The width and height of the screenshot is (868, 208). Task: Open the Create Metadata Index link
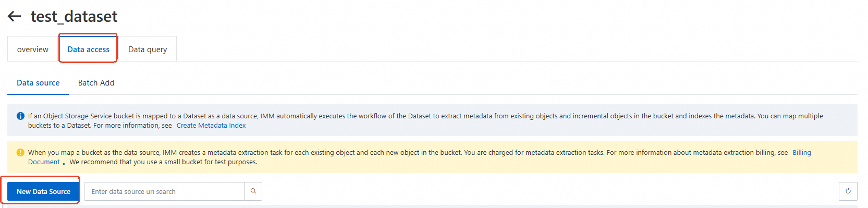tap(211, 126)
